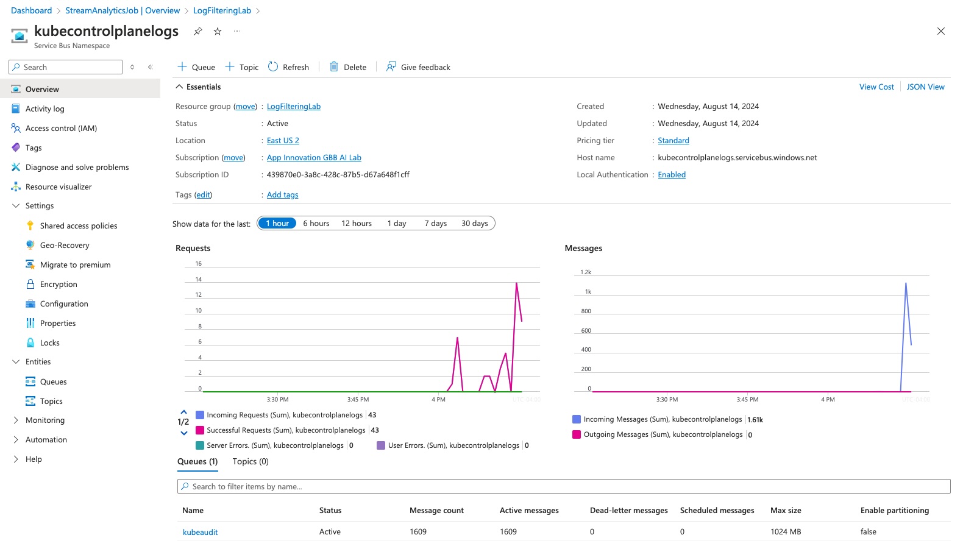Open the more options ellipsis beside the title
Image resolution: width=963 pixels, height=560 pixels.
coord(237,31)
